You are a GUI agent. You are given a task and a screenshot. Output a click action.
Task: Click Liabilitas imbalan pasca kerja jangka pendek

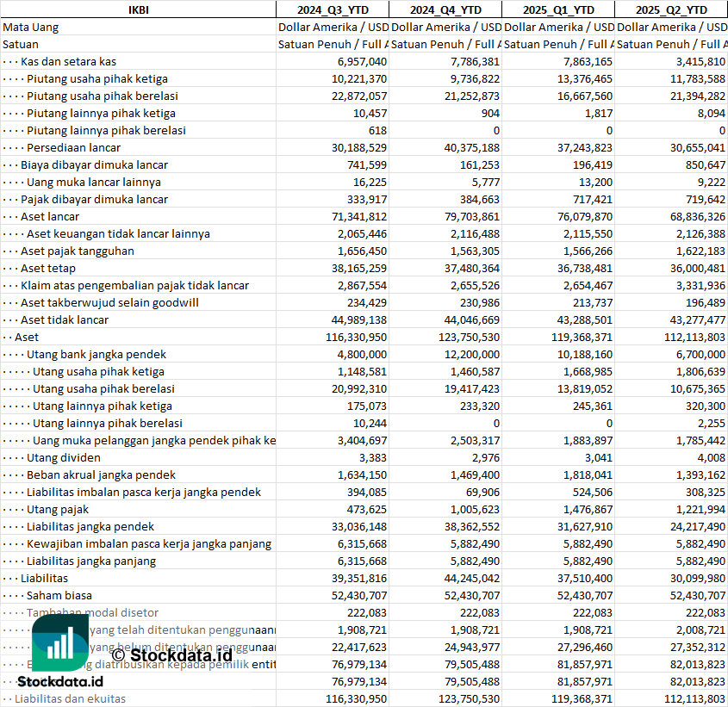click(x=144, y=492)
